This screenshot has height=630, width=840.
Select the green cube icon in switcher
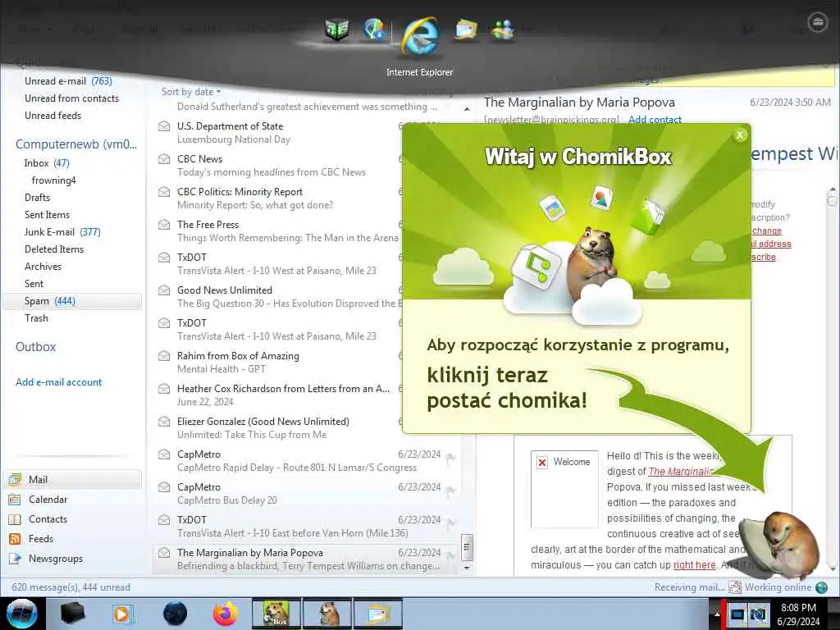[337, 29]
